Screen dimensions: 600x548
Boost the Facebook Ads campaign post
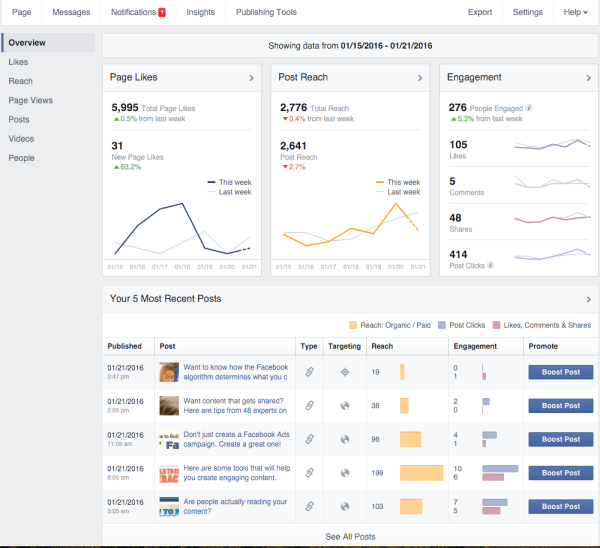(561, 439)
